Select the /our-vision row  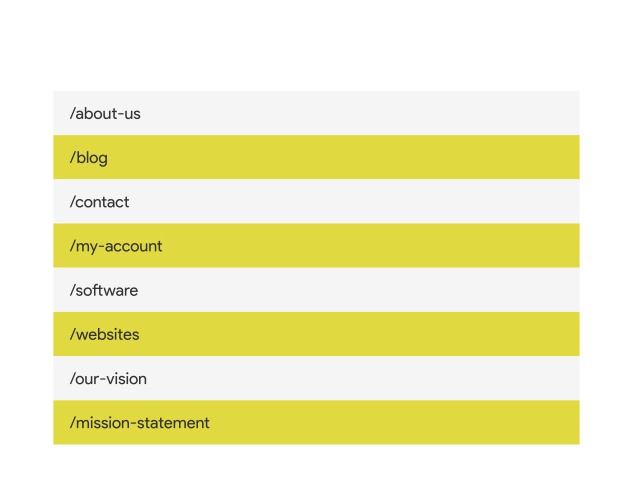point(316,378)
